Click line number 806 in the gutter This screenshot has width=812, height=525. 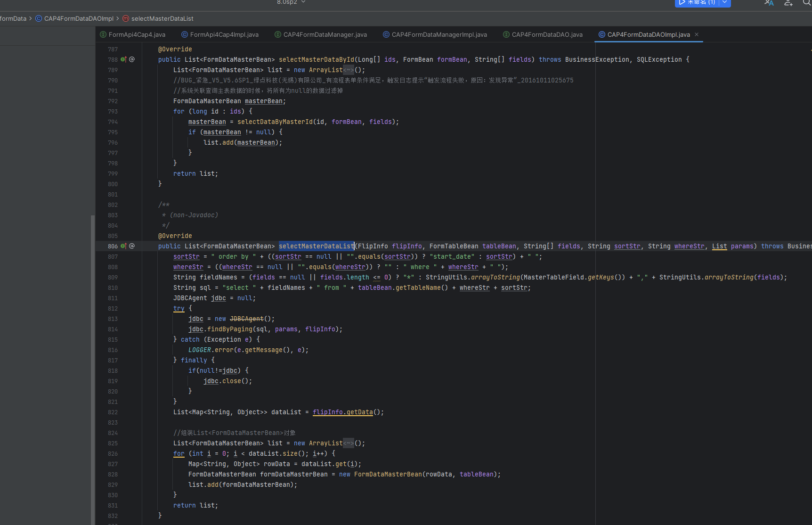tap(113, 246)
